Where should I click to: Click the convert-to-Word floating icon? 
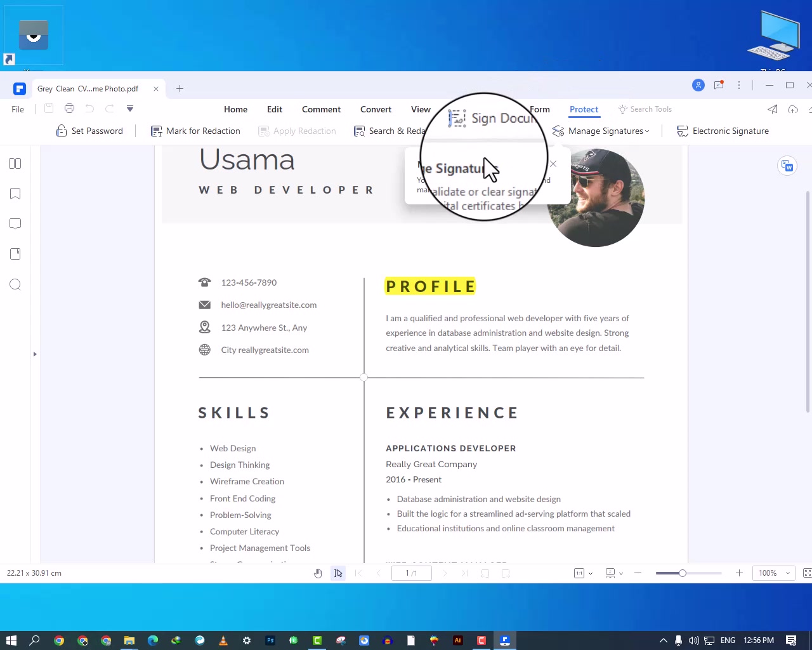[787, 166]
